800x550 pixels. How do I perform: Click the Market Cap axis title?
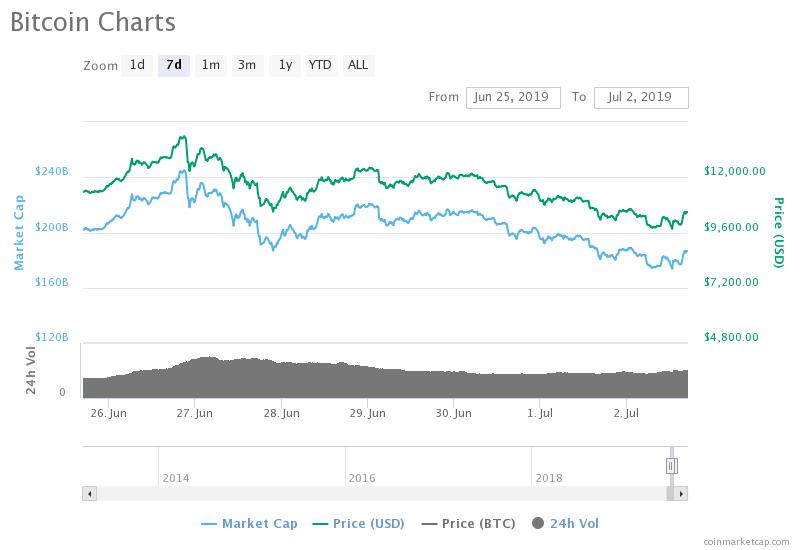click(x=19, y=232)
